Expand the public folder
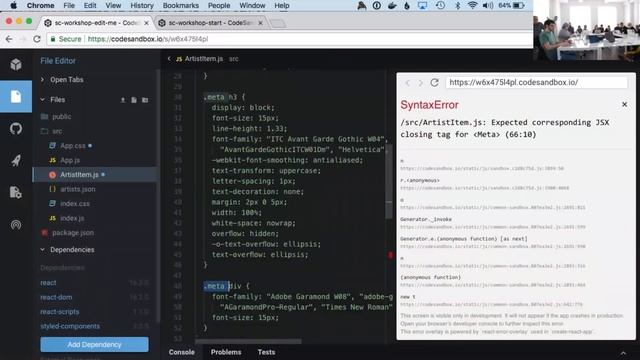This screenshot has width=640, height=360. (56, 117)
